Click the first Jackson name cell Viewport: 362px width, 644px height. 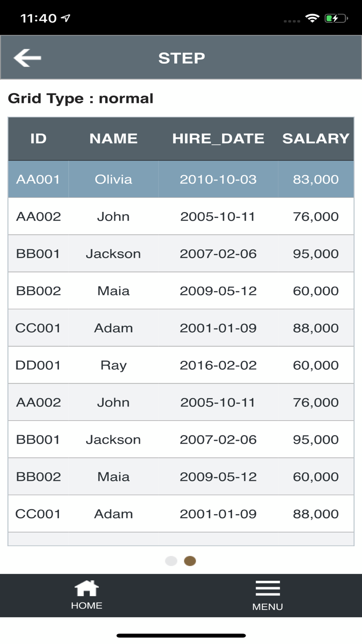[113, 254]
